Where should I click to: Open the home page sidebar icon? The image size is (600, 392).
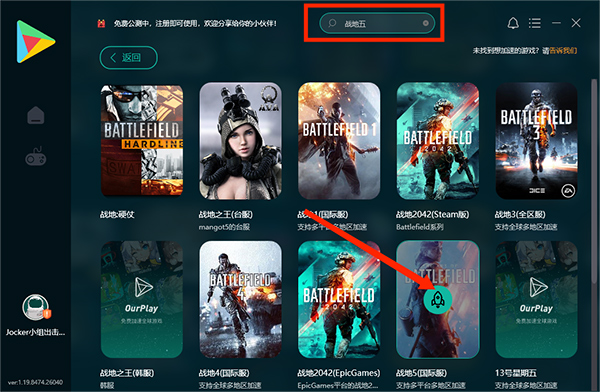click(x=36, y=115)
